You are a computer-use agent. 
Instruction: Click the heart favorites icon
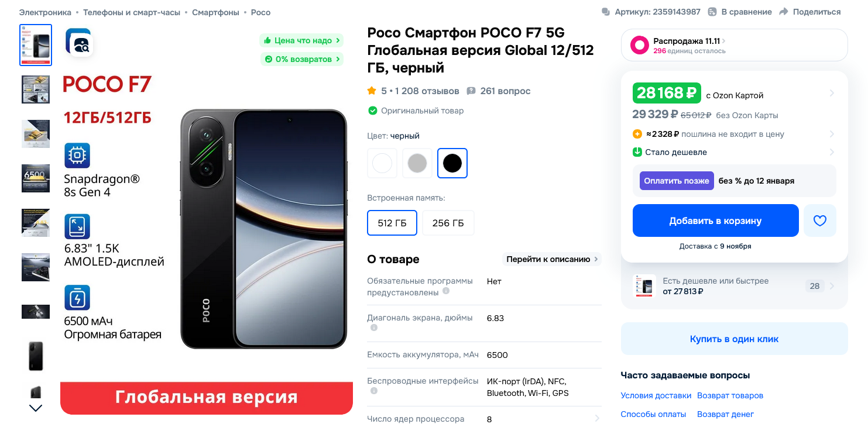[x=819, y=220]
